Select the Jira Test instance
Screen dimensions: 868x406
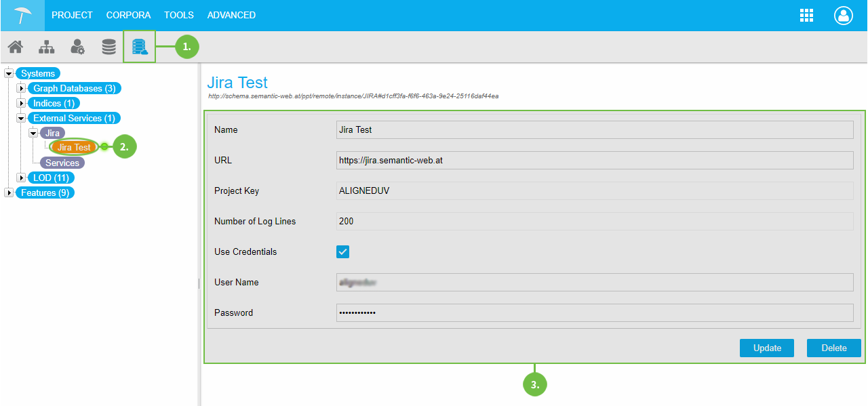(74, 147)
